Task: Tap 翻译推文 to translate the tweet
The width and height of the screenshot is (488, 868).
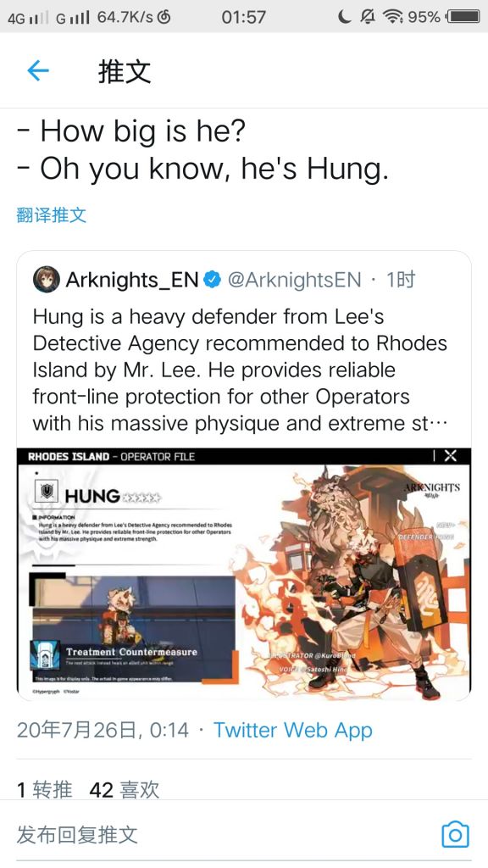Action: 52,214
